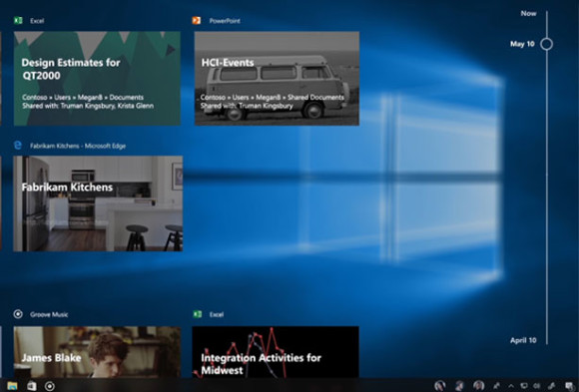Screen dimensions: 579x392
Task: Open the pinned contact avatar adjacent to People icon
Action: [478, 386]
